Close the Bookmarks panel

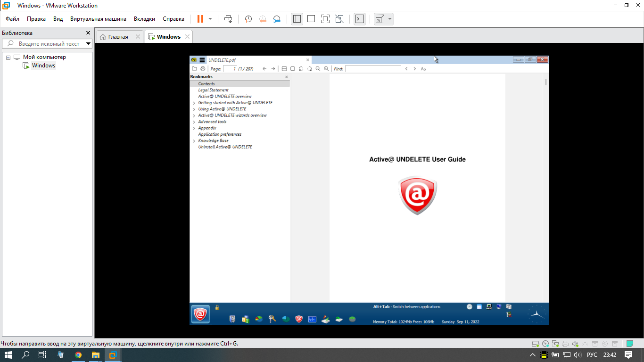pyautogui.click(x=286, y=77)
